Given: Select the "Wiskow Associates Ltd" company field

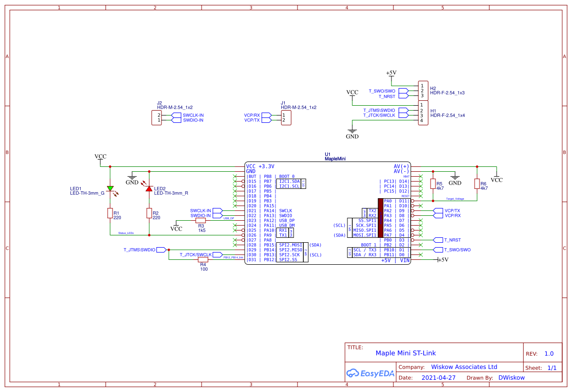Looking at the screenshot, I should (464, 367).
